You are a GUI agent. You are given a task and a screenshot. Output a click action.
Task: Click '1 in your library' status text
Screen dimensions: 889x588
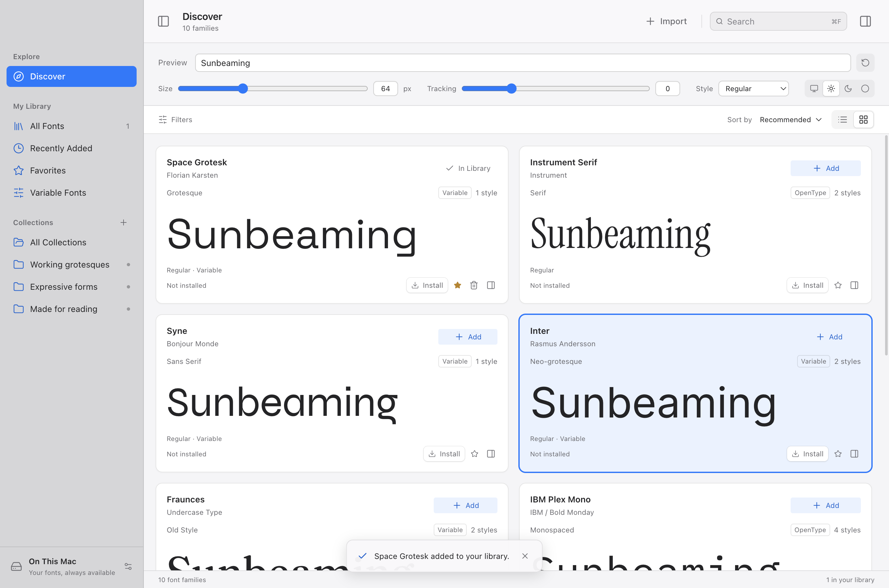[x=850, y=580]
